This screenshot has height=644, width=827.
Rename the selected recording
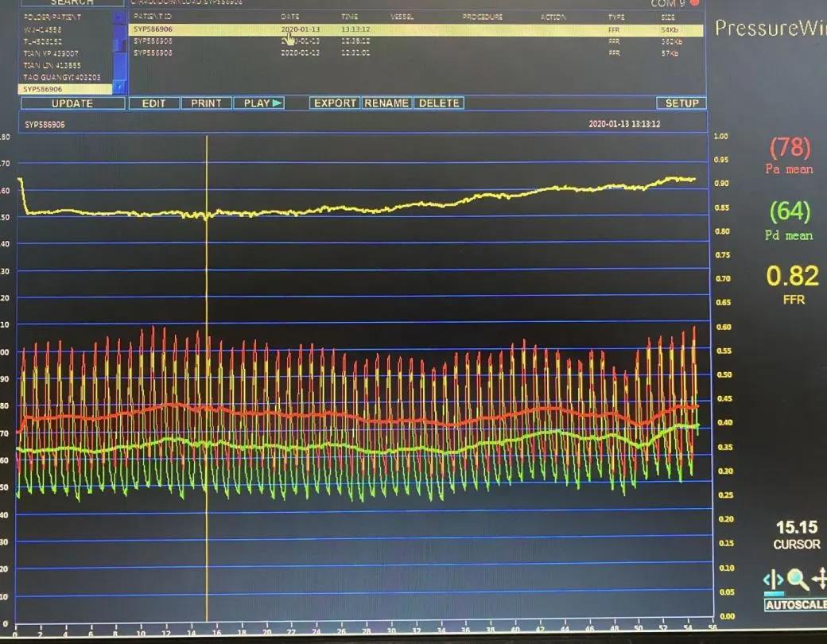386,103
